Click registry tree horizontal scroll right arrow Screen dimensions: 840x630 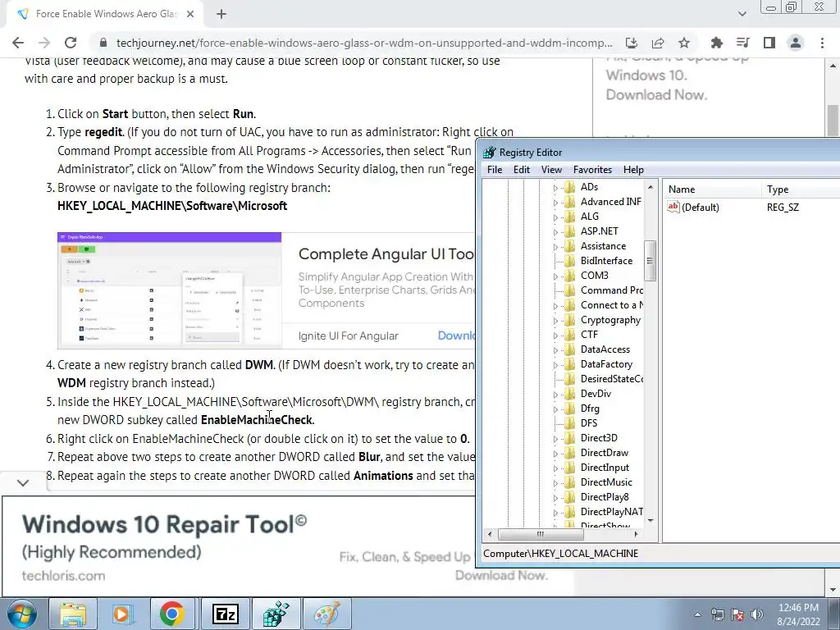point(636,534)
